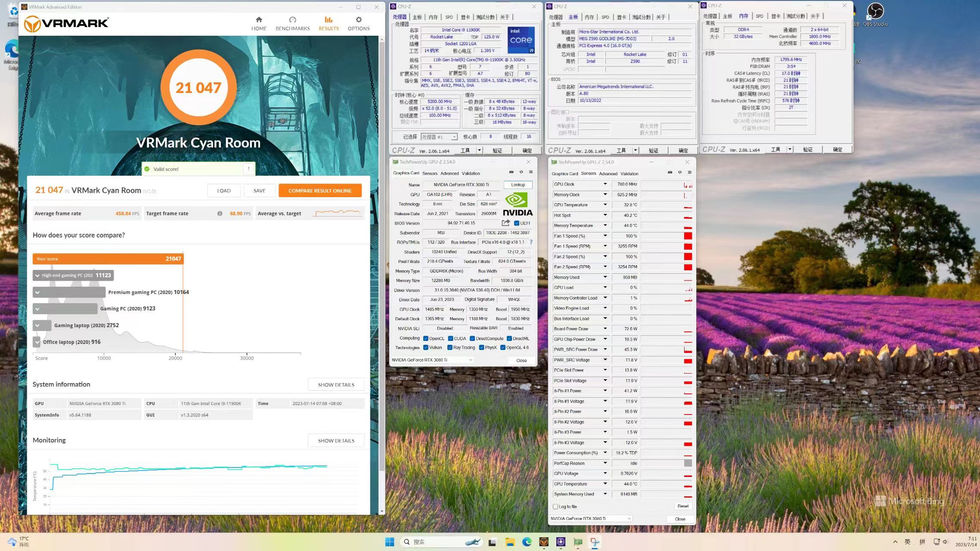Show details for System information

coord(336,385)
